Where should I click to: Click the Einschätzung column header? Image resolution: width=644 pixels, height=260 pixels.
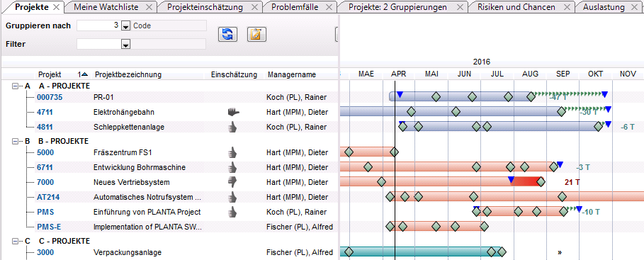point(234,74)
